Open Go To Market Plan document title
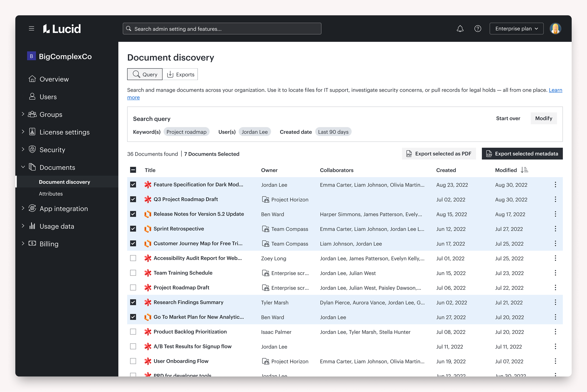 point(199,317)
